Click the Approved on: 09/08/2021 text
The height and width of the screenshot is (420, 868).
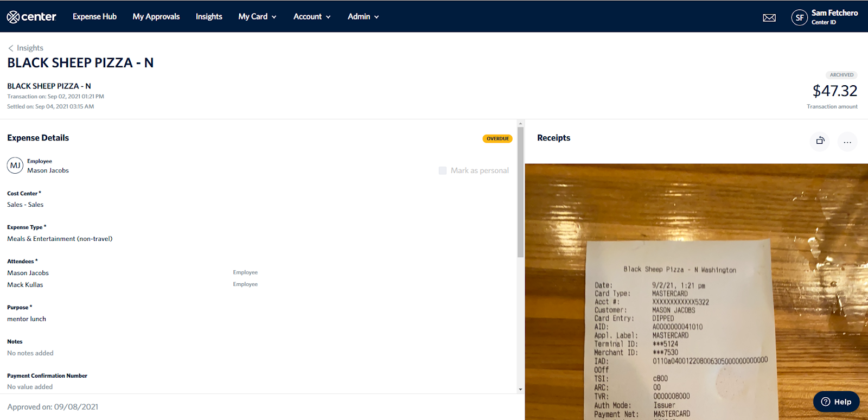coord(53,407)
